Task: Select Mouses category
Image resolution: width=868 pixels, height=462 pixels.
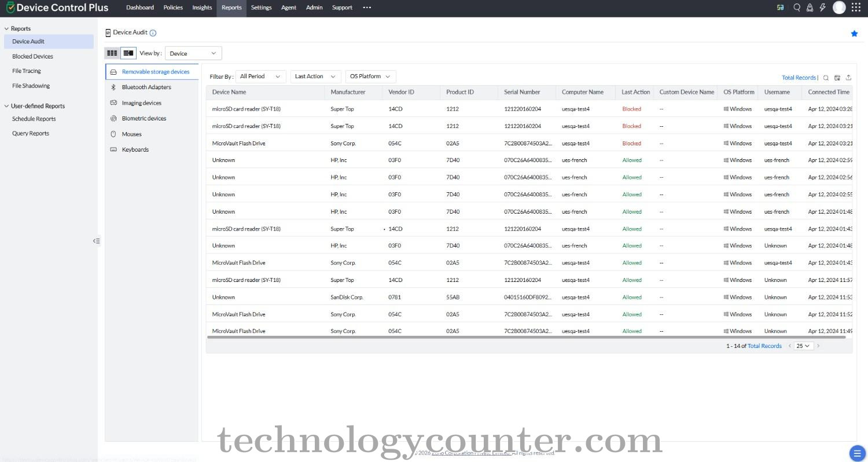Action: coord(152,134)
